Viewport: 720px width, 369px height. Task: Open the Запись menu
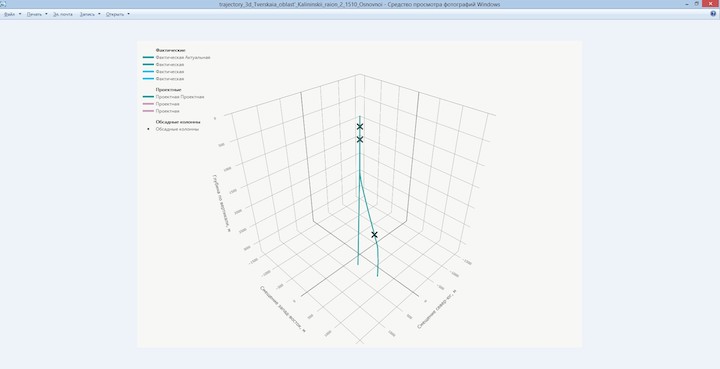pyautogui.click(x=87, y=14)
